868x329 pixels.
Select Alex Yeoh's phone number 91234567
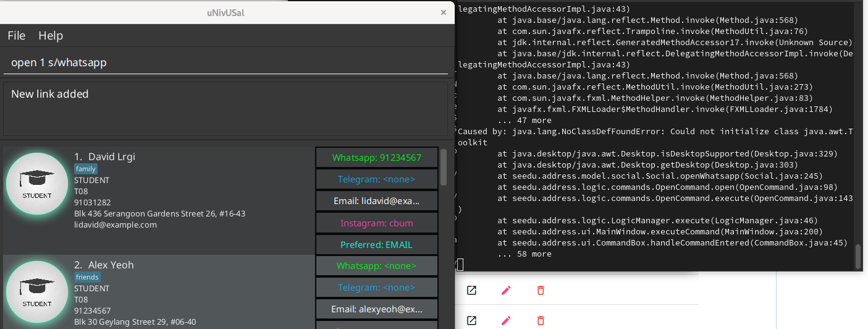pos(93,310)
